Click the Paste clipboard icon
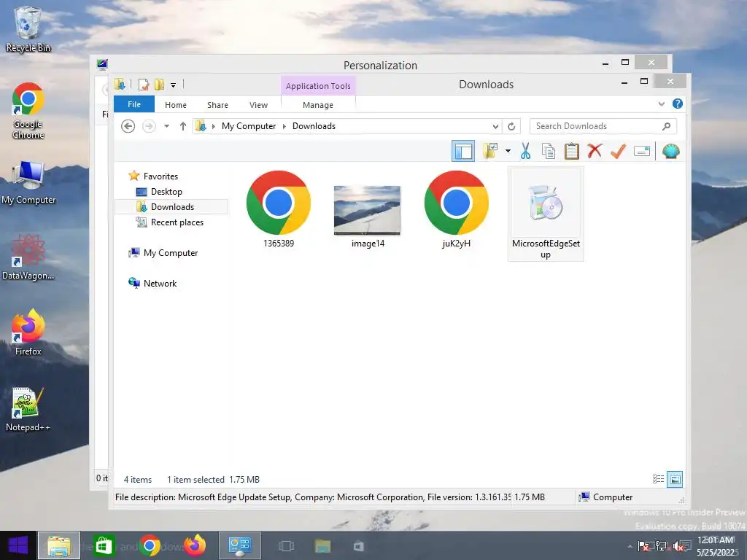Viewport: 747px width, 560px height. (x=572, y=152)
